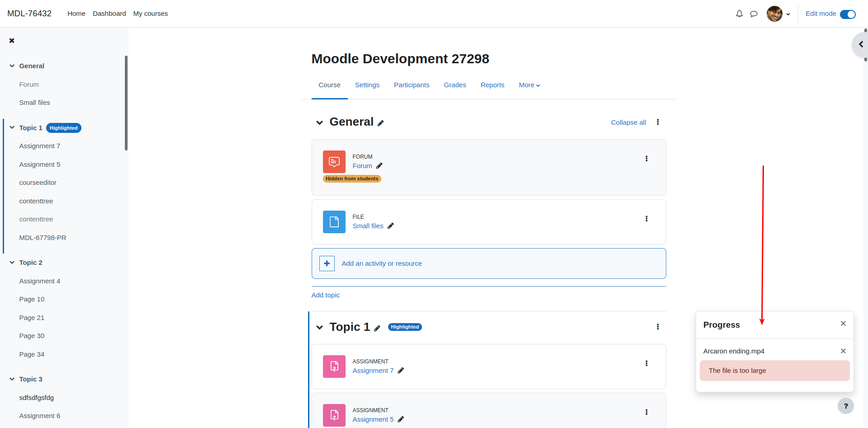This screenshot has width=868, height=428.
Task: Open the right block drawer arrow
Action: point(860,44)
